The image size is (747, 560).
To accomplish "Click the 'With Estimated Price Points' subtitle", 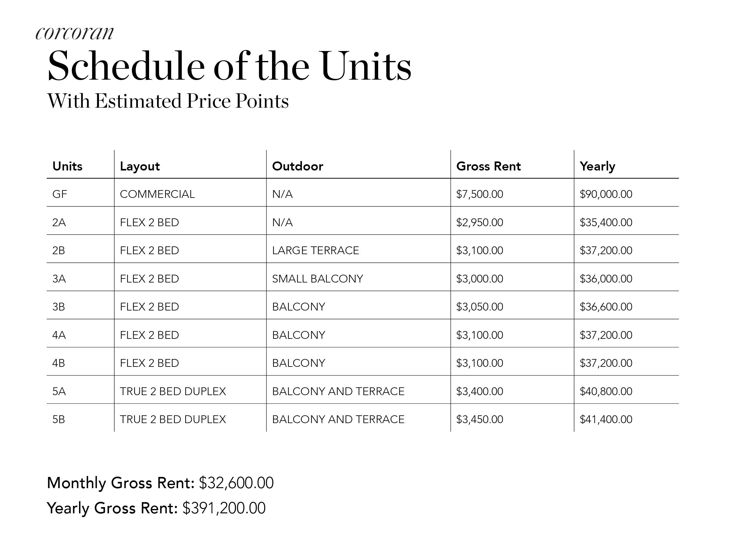I will (168, 101).
